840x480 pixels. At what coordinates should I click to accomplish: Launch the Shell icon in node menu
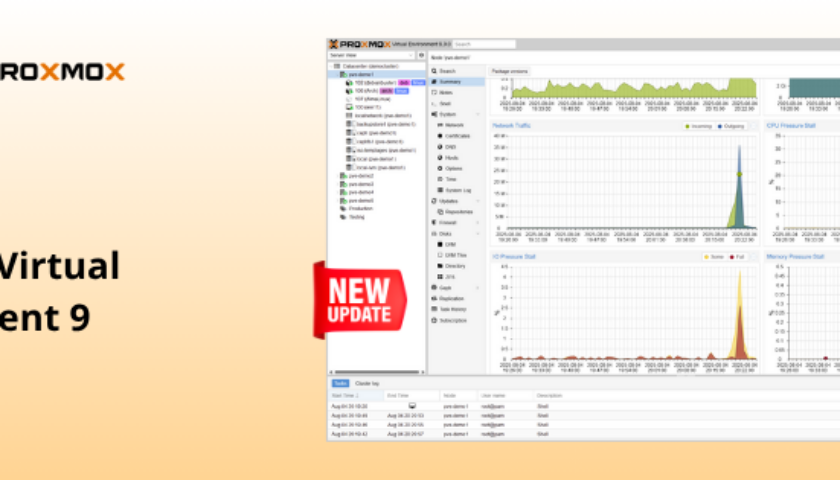pos(434,103)
